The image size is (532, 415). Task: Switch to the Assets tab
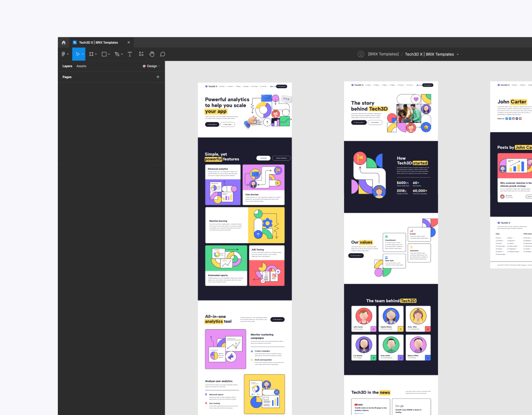(x=81, y=66)
